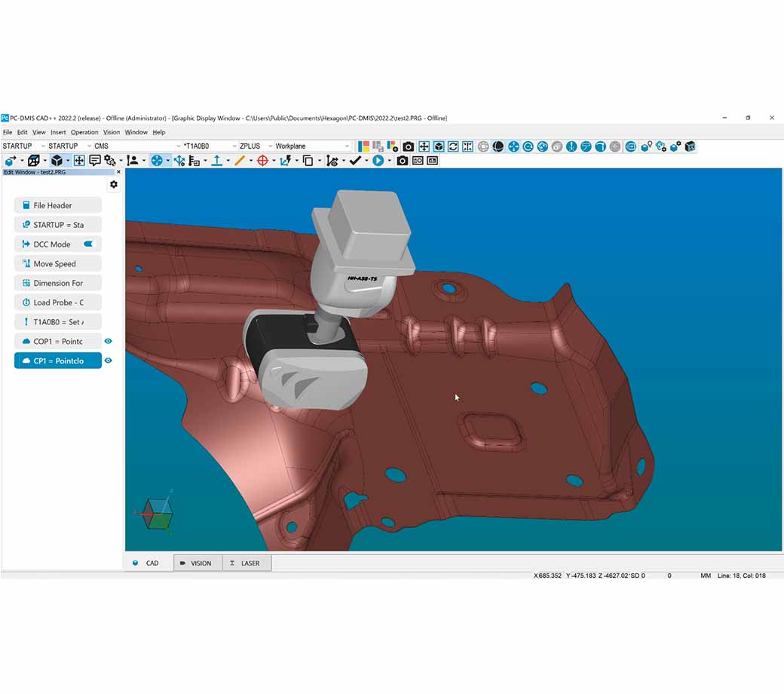Open the CMS probe dropdown

point(137,146)
